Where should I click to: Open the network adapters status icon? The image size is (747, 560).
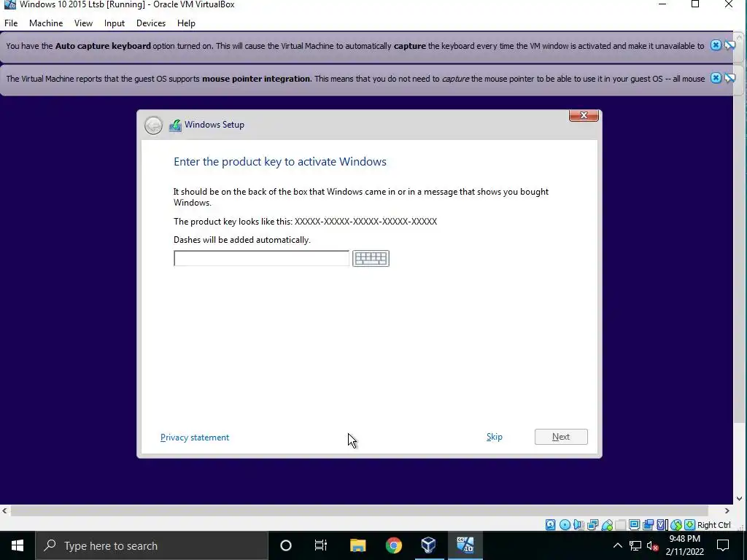(x=592, y=525)
